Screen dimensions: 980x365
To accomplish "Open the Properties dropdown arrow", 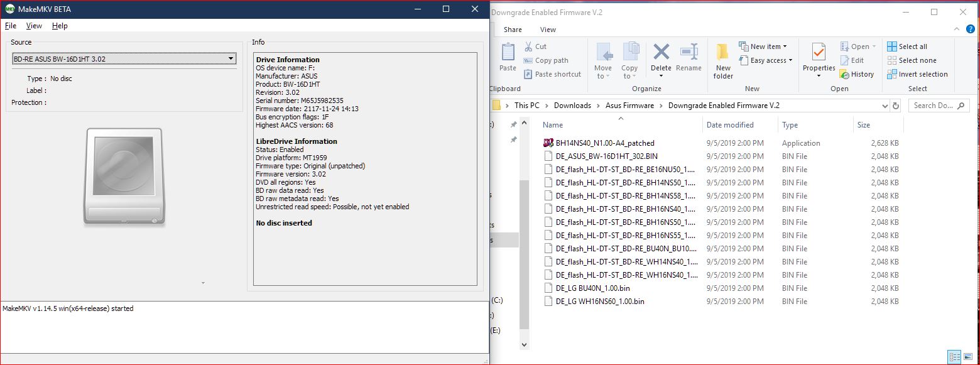I will (819, 77).
